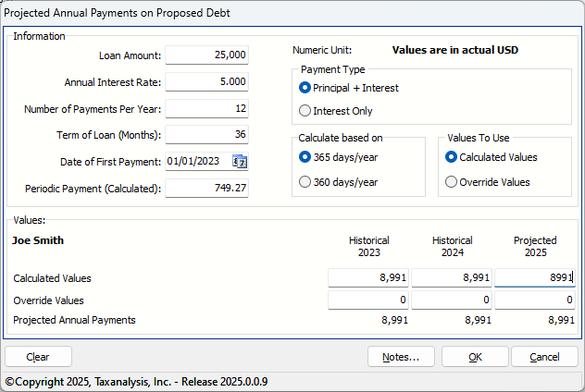
Task: Select the Interest Only payment type
Action: point(336,111)
